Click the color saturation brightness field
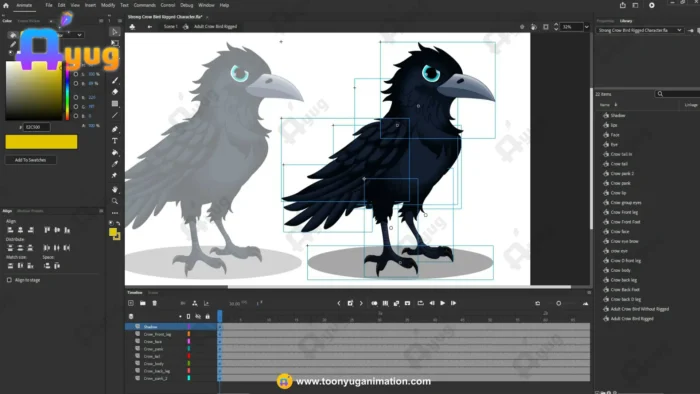 coord(34,91)
